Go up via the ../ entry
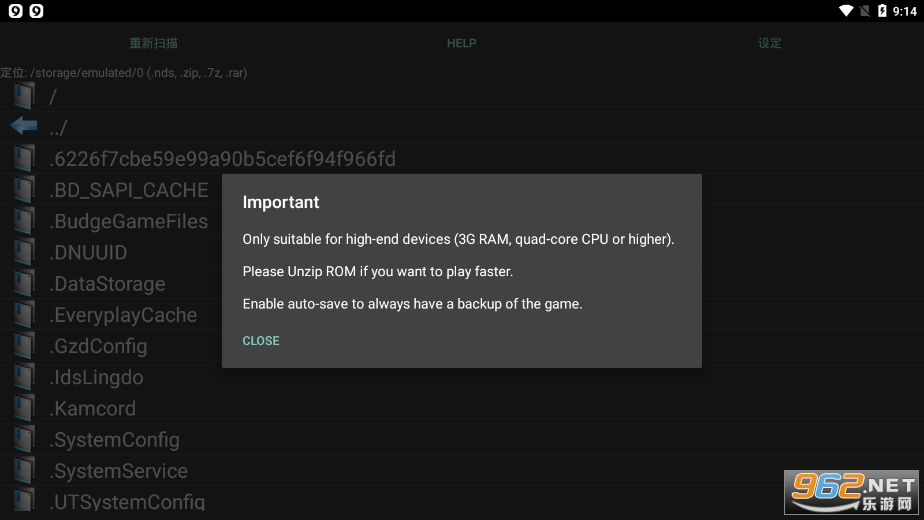The image size is (924, 520). click(58, 127)
